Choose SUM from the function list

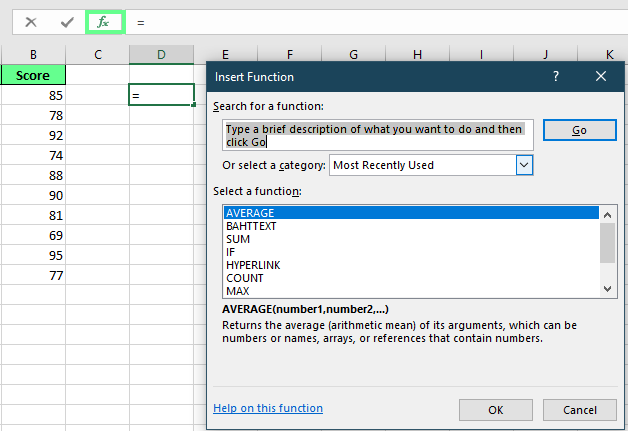[238, 239]
